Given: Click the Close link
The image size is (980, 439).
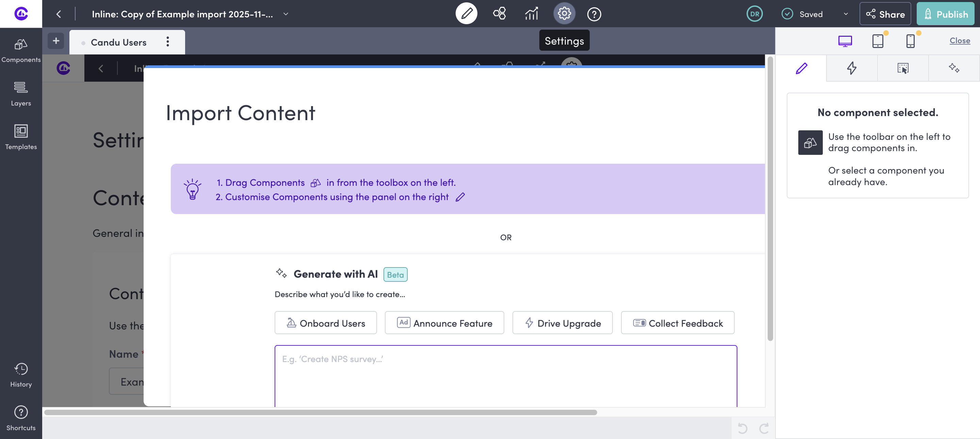Looking at the screenshot, I should point(960,40).
